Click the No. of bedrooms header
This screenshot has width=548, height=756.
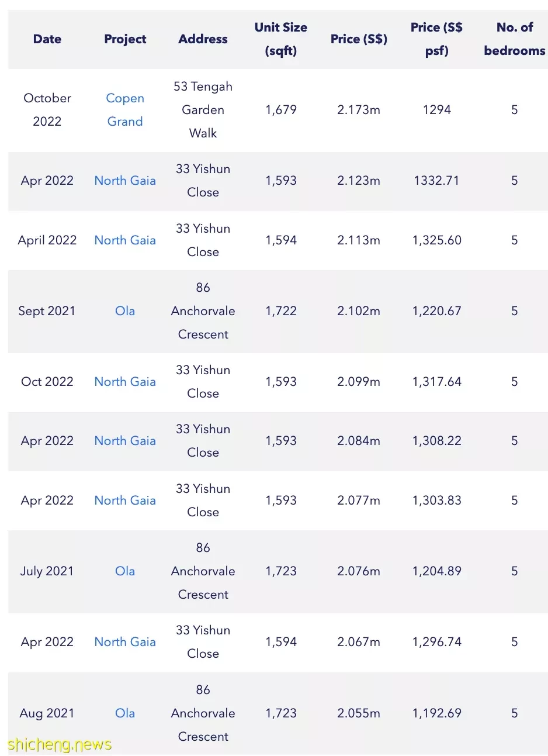pyautogui.click(x=515, y=39)
